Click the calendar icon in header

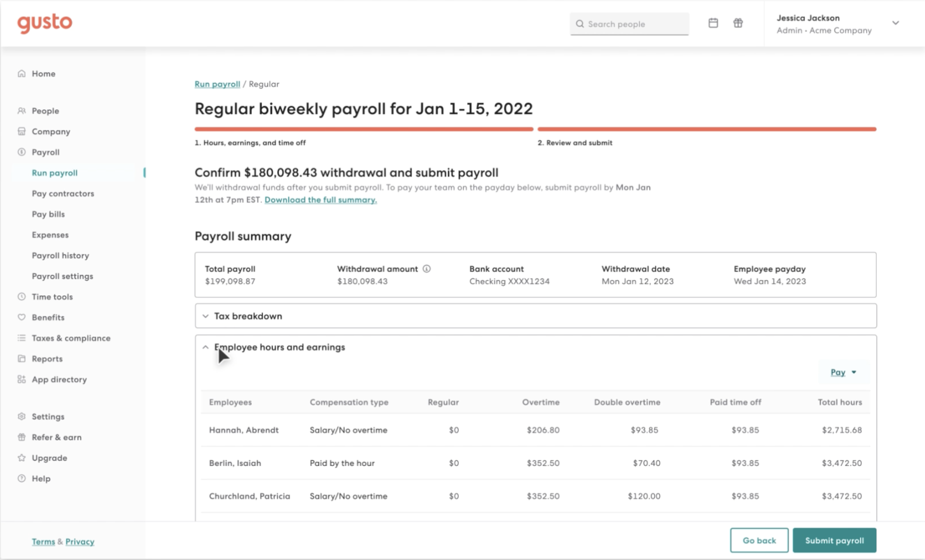713,23
